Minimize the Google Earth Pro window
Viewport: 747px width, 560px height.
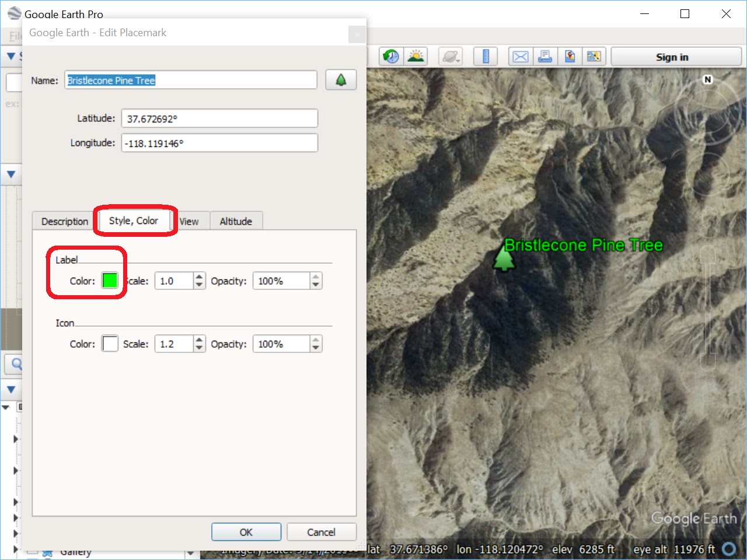[645, 13]
